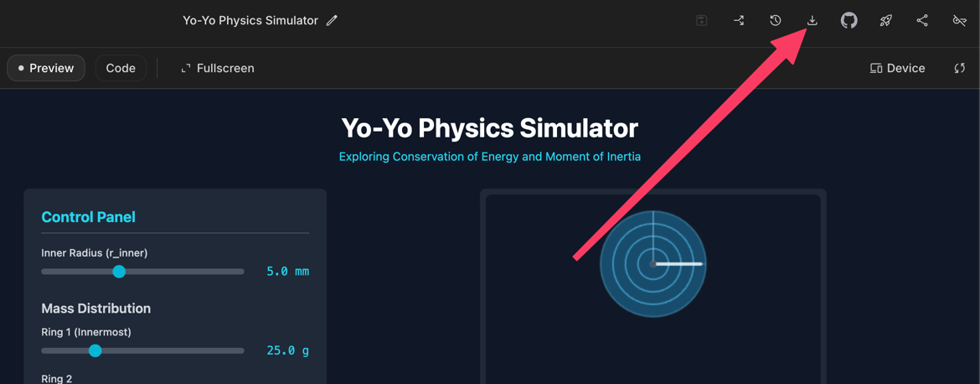Enter Fullscreen preview mode
This screenshot has width=980, height=384.
coord(218,68)
